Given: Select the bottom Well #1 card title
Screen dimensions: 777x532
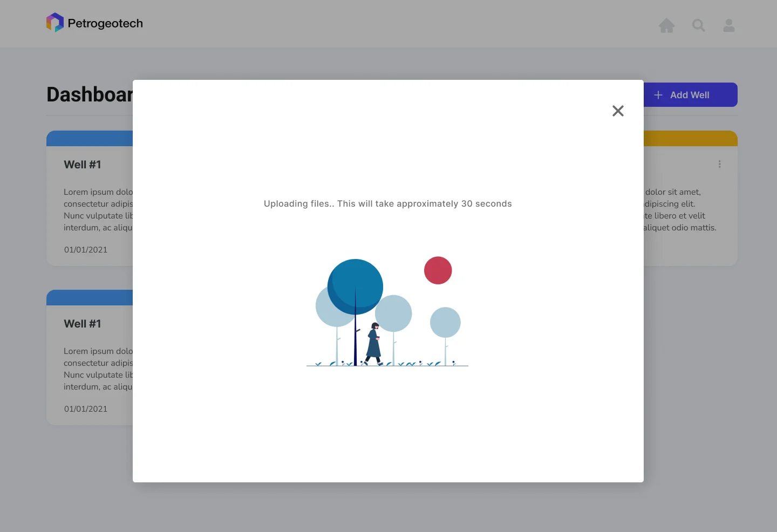Looking at the screenshot, I should coord(82,324).
